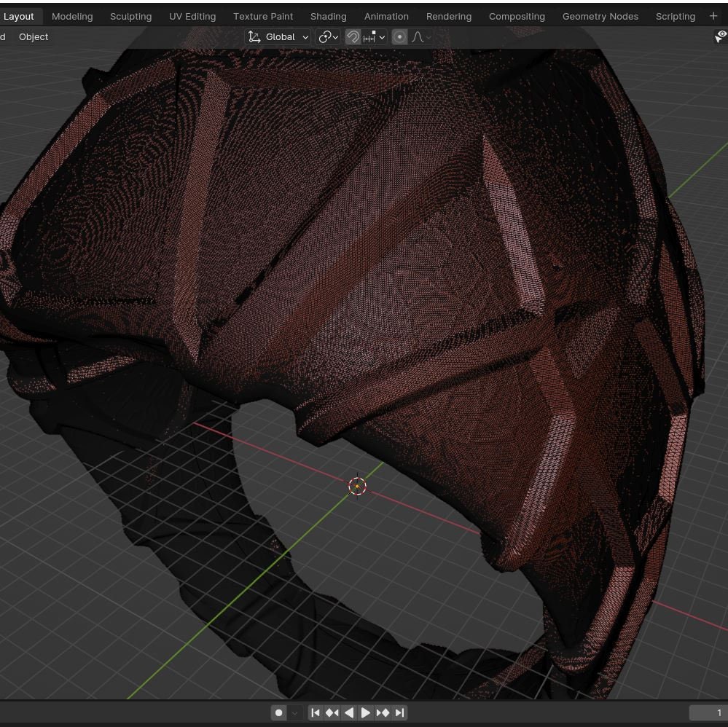Switch to the UV Editing workspace
The height and width of the screenshot is (727, 728).
[x=192, y=16]
